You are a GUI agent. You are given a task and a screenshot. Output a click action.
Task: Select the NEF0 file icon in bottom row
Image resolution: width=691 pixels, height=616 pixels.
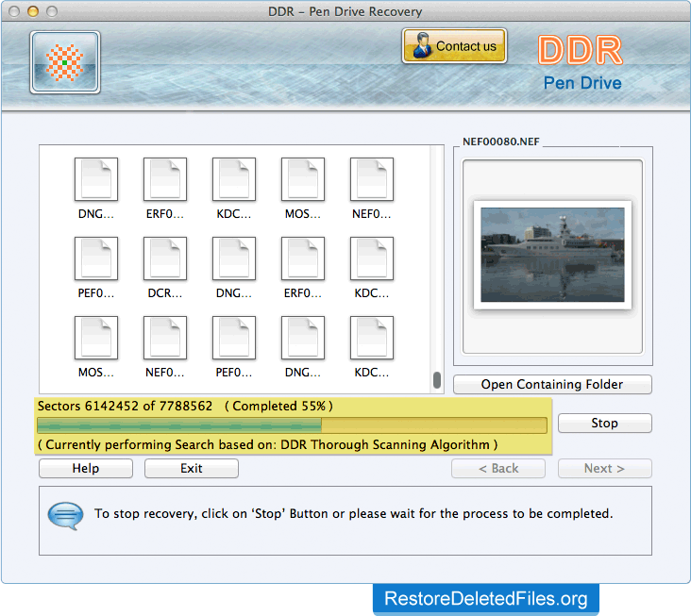tap(165, 338)
